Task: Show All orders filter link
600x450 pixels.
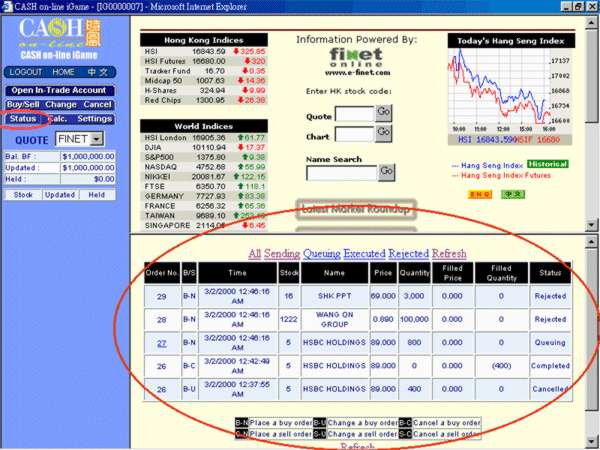Action: (254, 254)
